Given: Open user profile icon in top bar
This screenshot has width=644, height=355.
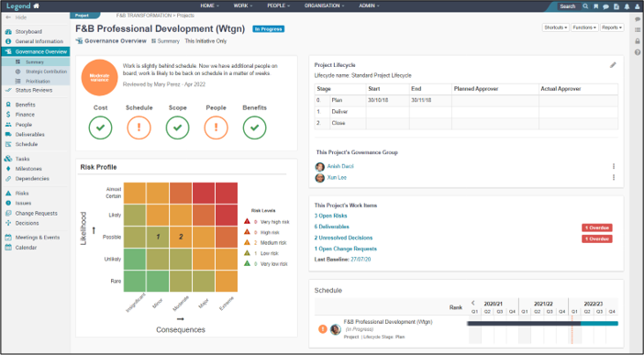Looking at the screenshot, I should tap(637, 6).
